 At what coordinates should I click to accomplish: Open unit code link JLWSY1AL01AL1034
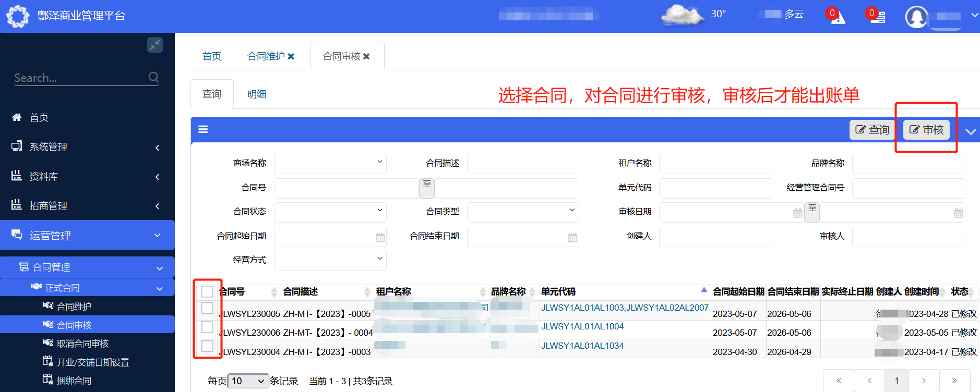point(582,346)
